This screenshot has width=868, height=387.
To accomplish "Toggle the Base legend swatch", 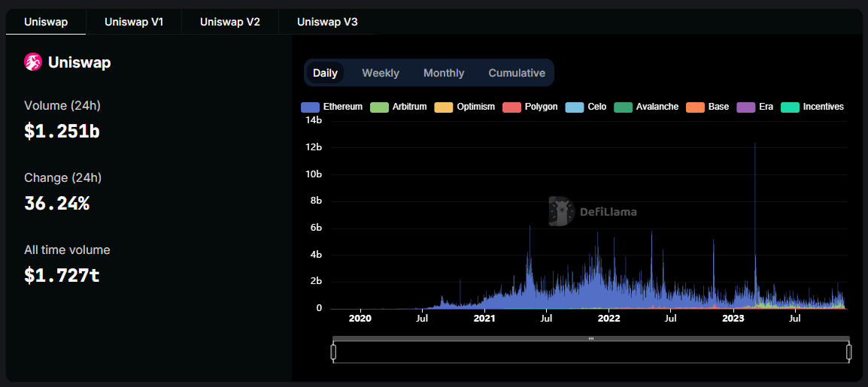I will (696, 107).
